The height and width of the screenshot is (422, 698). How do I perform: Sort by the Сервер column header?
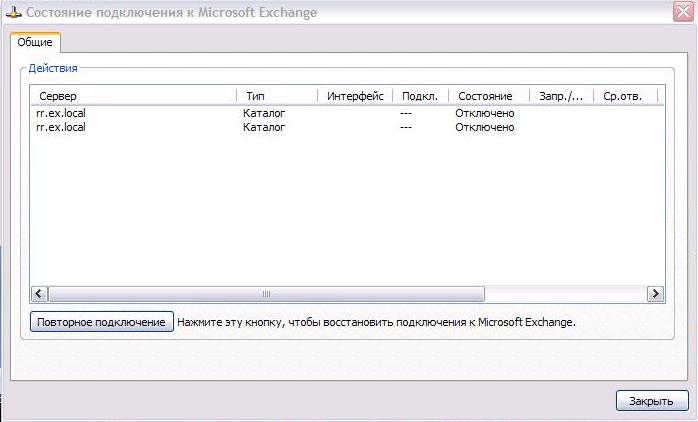(x=133, y=96)
